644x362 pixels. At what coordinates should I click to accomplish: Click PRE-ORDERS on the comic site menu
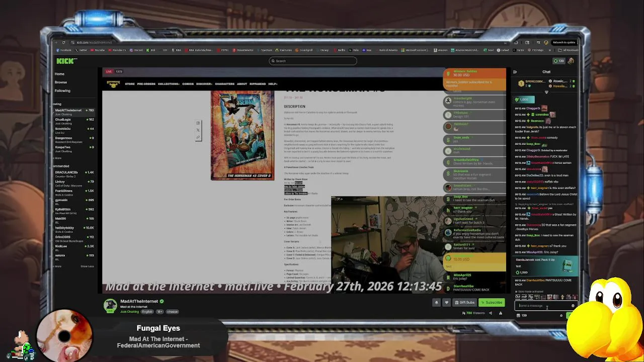pos(146,84)
